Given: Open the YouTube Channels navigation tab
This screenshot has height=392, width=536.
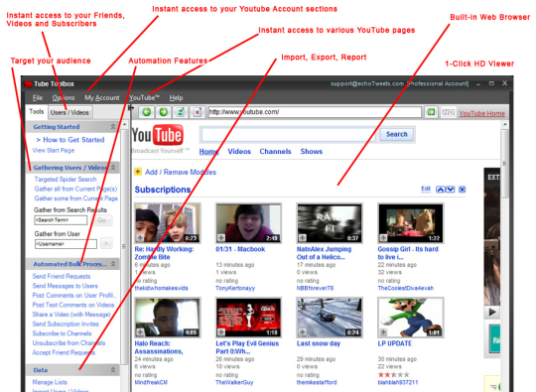Looking at the screenshot, I should click(x=275, y=152).
